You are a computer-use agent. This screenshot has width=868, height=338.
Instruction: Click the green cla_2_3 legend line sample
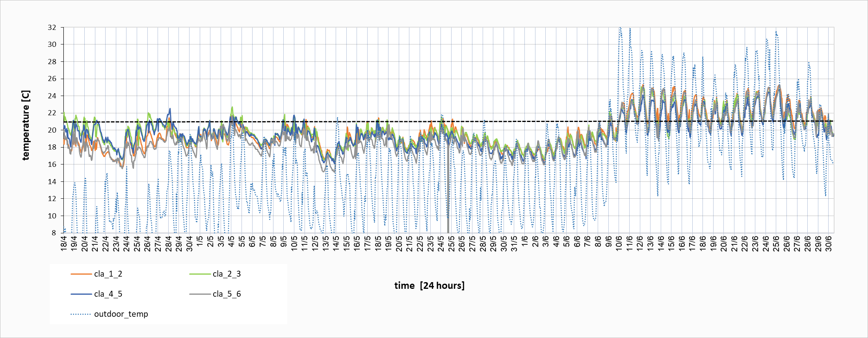click(x=200, y=274)
